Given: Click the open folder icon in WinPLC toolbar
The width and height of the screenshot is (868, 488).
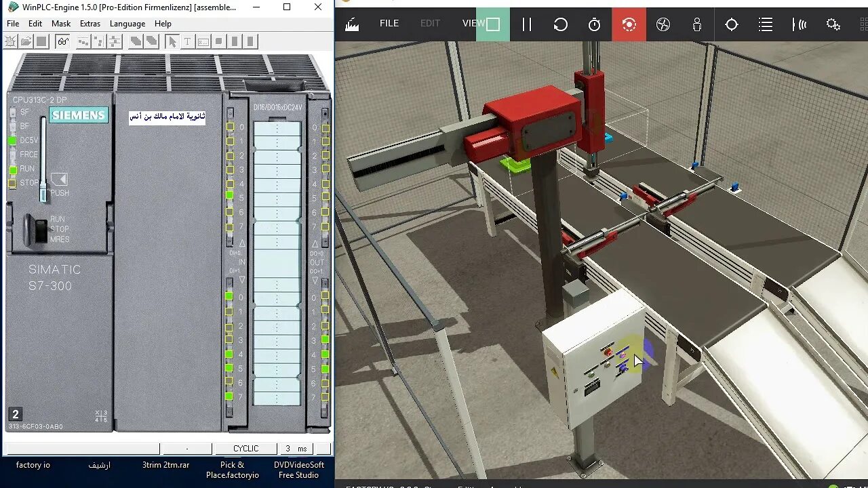Looking at the screenshot, I should pos(26,41).
